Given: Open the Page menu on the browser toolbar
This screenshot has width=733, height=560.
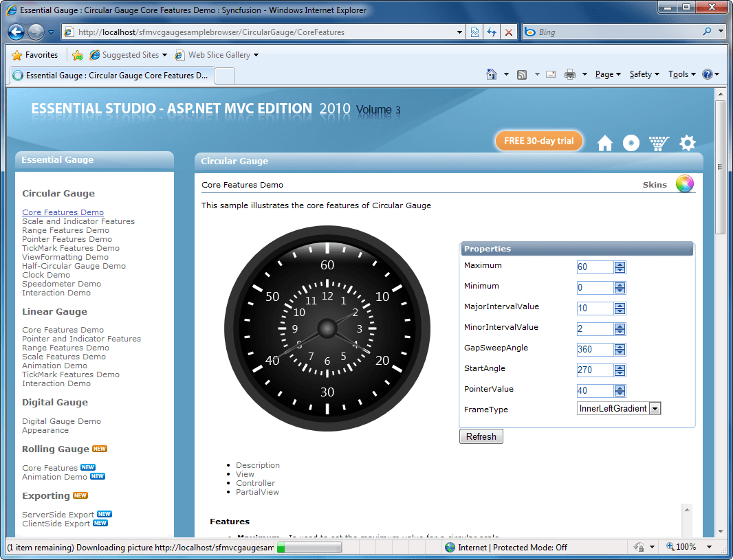Looking at the screenshot, I should [604, 74].
